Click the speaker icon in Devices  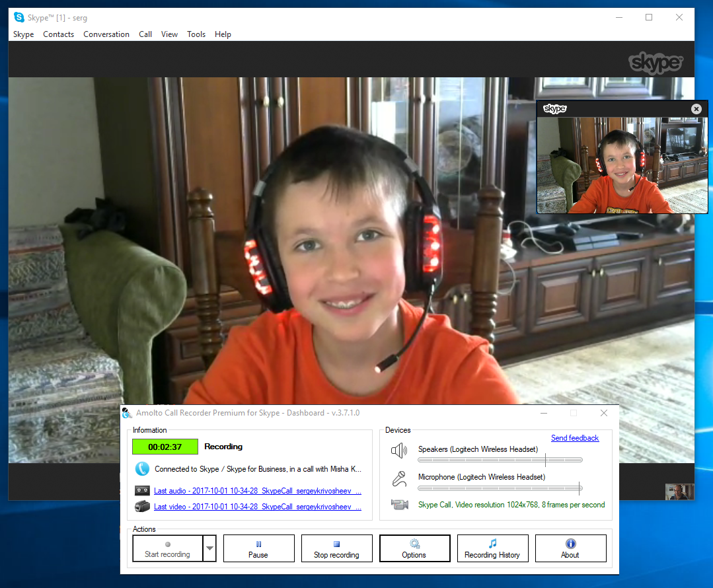[399, 451]
